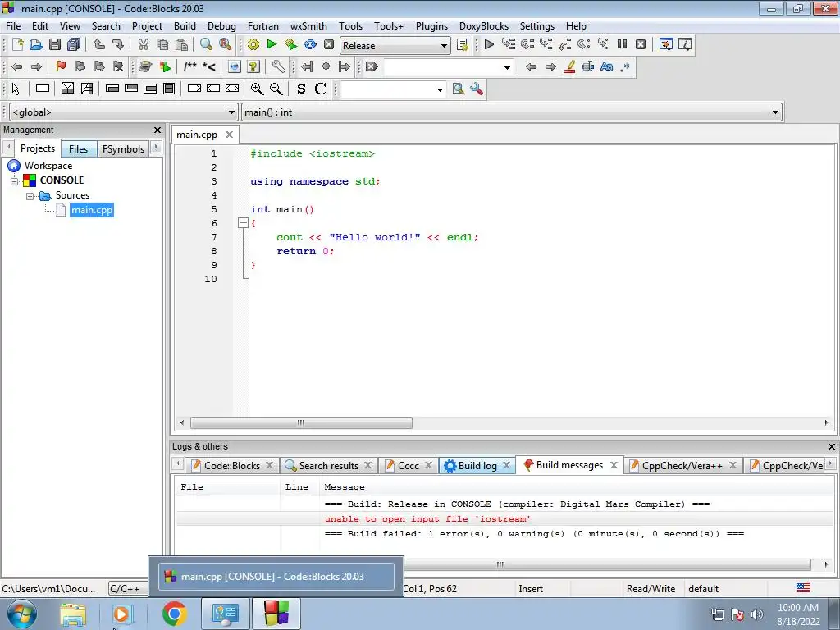Toggle match case 'Aa' option
The image size is (840, 630).
coord(606,66)
